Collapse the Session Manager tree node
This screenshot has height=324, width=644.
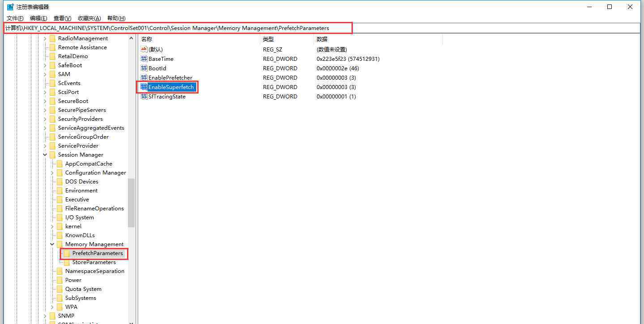click(45, 155)
